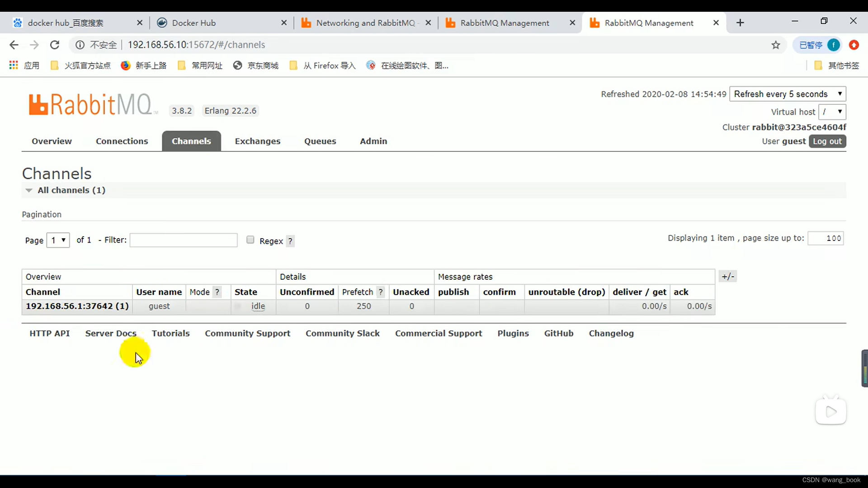Click the browser back arrow
The height and width of the screenshot is (488, 868).
coord(14,45)
